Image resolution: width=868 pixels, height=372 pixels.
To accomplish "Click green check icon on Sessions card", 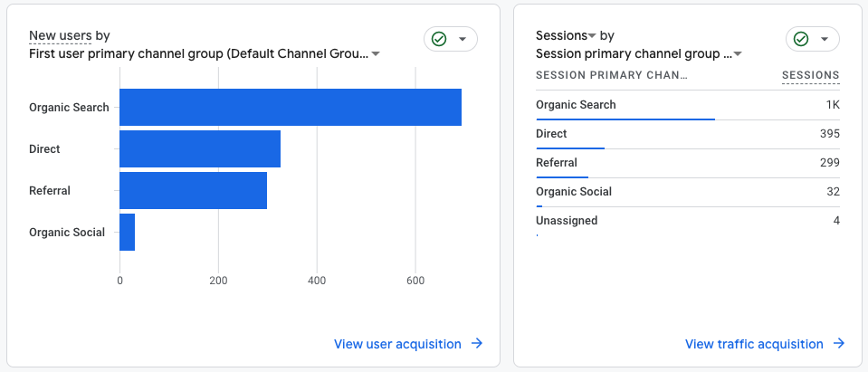I will click(801, 39).
